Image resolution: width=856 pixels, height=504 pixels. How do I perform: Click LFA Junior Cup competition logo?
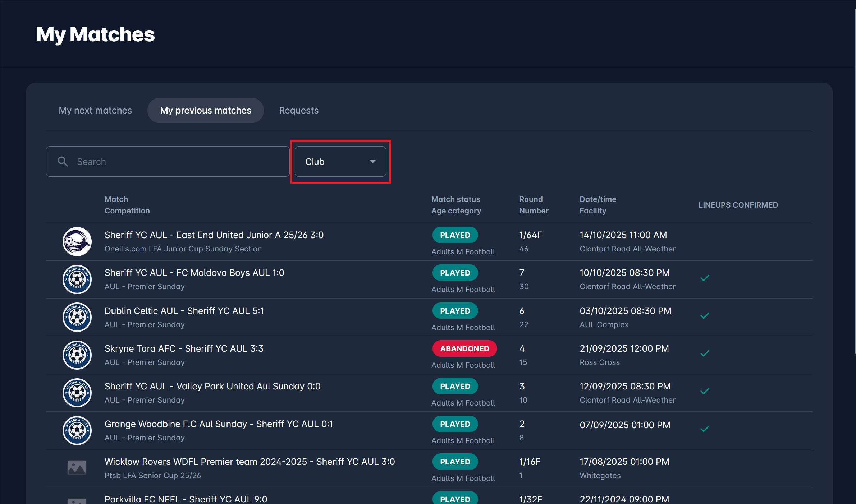(77, 242)
